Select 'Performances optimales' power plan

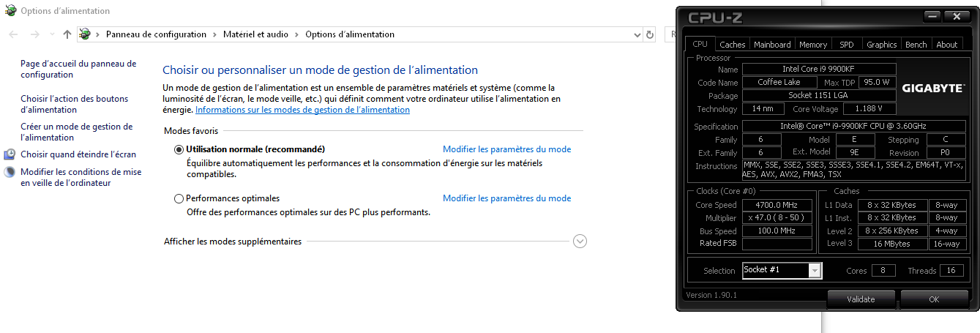pyautogui.click(x=179, y=198)
